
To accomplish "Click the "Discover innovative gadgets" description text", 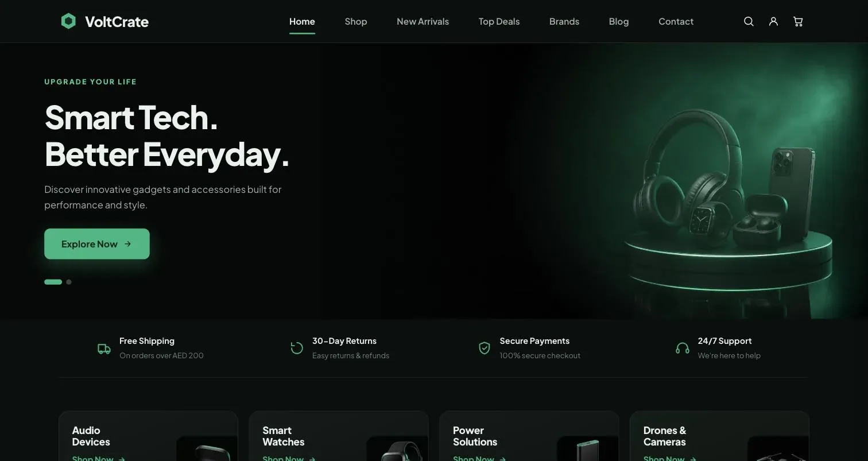I will 163,197.
